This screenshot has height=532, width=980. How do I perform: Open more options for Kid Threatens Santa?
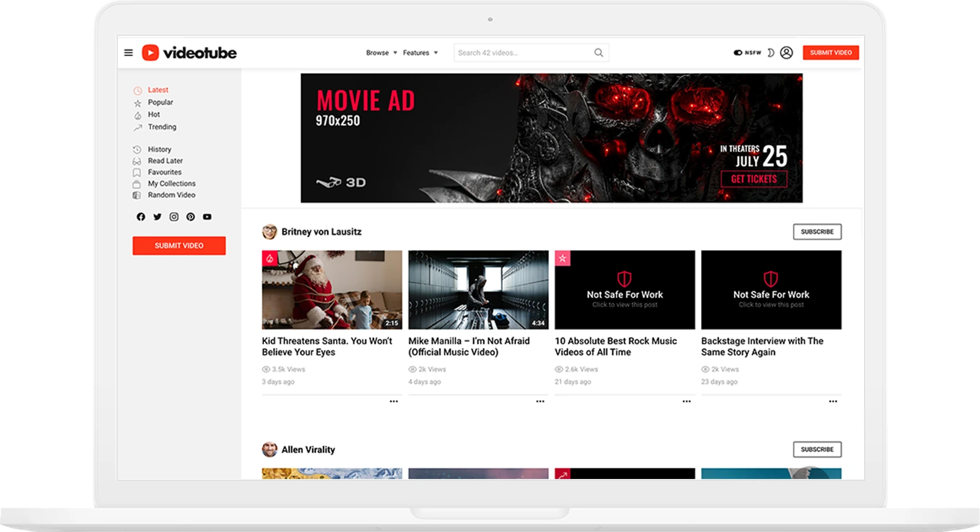point(394,402)
